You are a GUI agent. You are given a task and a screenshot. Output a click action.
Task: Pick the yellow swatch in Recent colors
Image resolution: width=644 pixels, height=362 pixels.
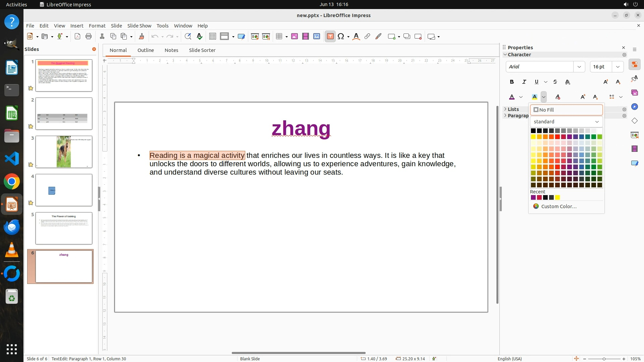point(557,197)
